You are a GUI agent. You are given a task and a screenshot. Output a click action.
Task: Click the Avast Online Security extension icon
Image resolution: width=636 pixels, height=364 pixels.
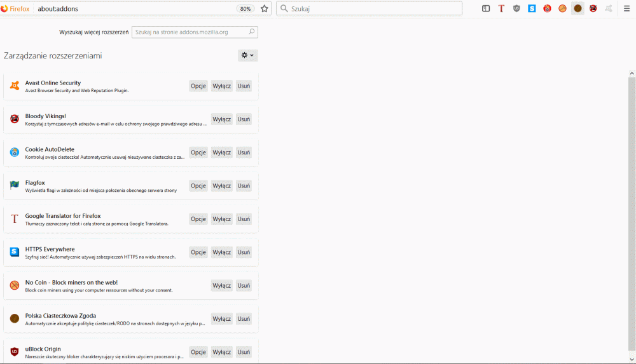click(15, 86)
